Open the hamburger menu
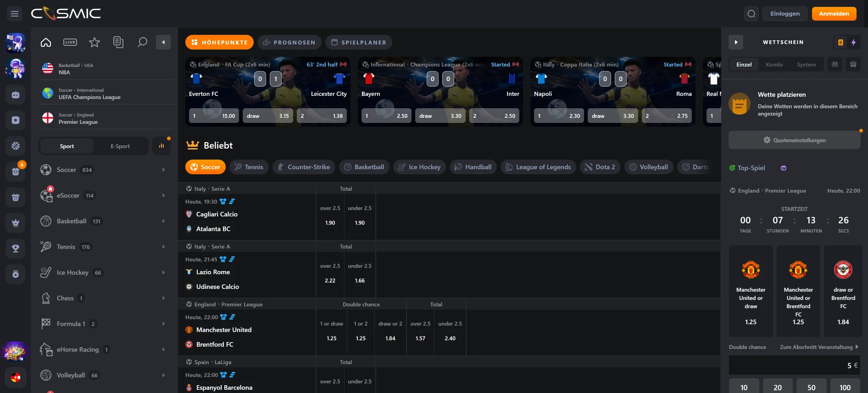Image resolution: width=868 pixels, height=393 pixels. 15,14
